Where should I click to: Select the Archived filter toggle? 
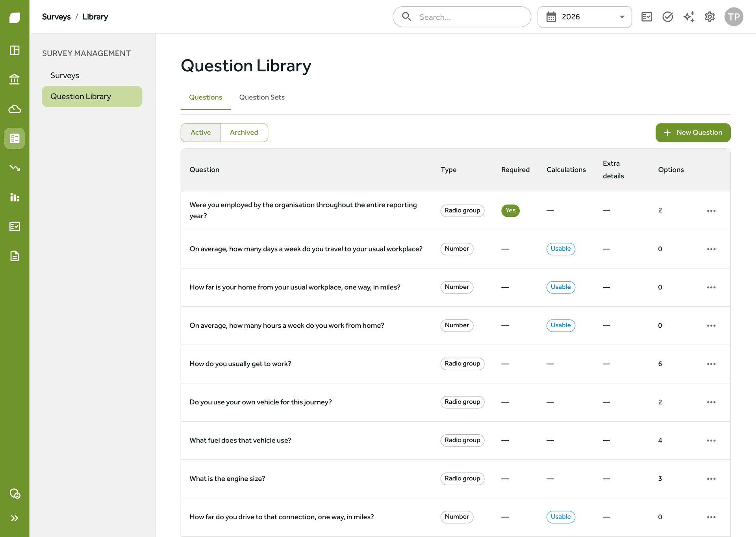coord(244,133)
